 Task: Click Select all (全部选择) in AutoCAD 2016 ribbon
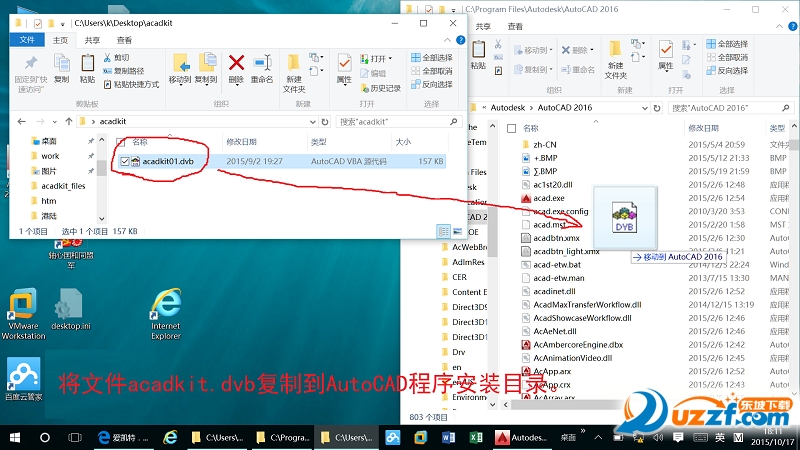pos(727,44)
